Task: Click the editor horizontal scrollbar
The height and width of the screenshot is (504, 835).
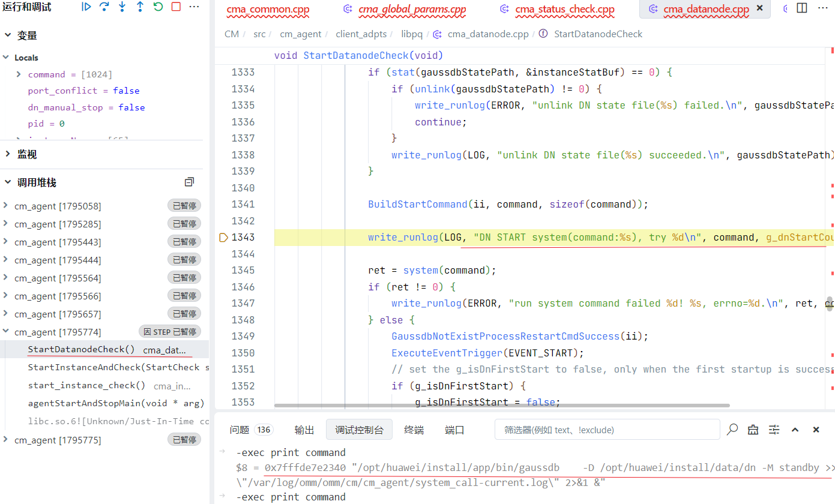Action: tap(502, 406)
